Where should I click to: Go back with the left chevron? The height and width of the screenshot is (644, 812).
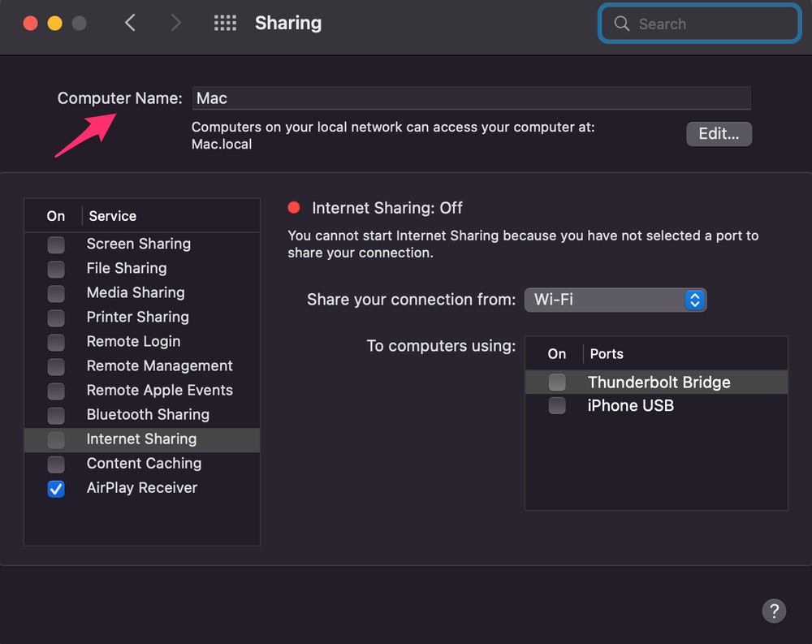(131, 23)
